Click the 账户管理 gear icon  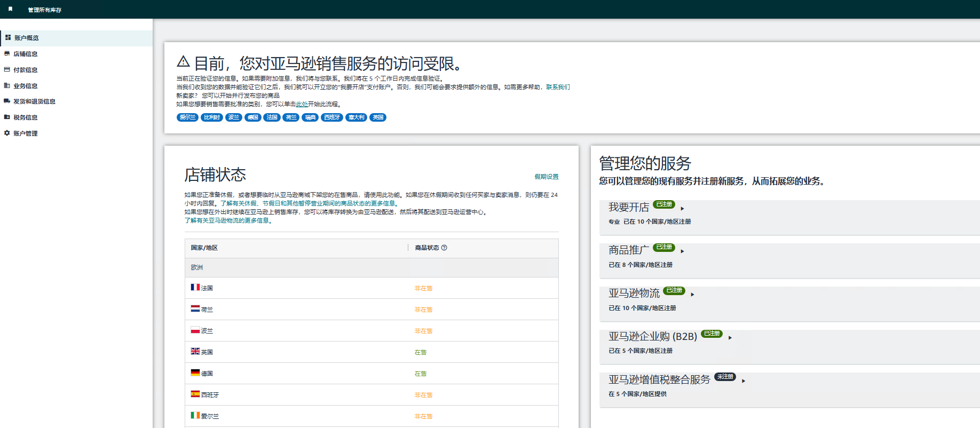(7, 133)
